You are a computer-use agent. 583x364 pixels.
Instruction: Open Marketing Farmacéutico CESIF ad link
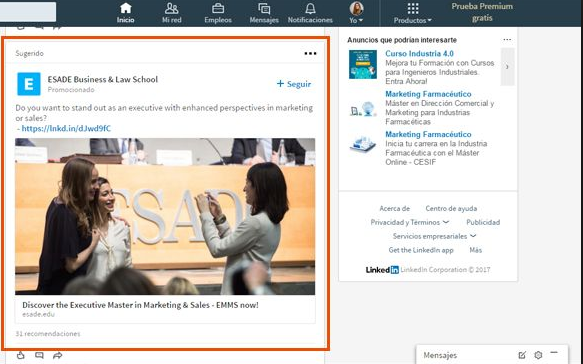click(x=428, y=134)
